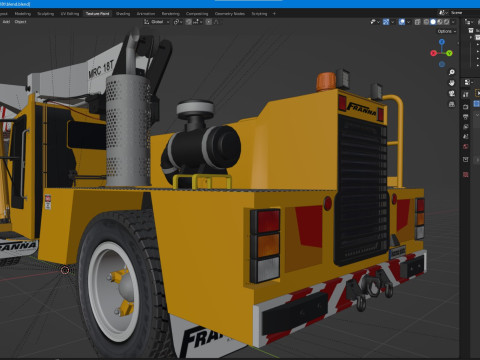This screenshot has width=480, height=360.
Task: Click the negative Z axis gizmo circle
Action: coord(442,64)
